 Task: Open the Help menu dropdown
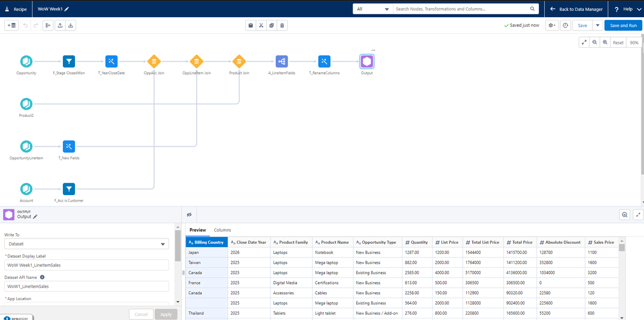(628, 9)
